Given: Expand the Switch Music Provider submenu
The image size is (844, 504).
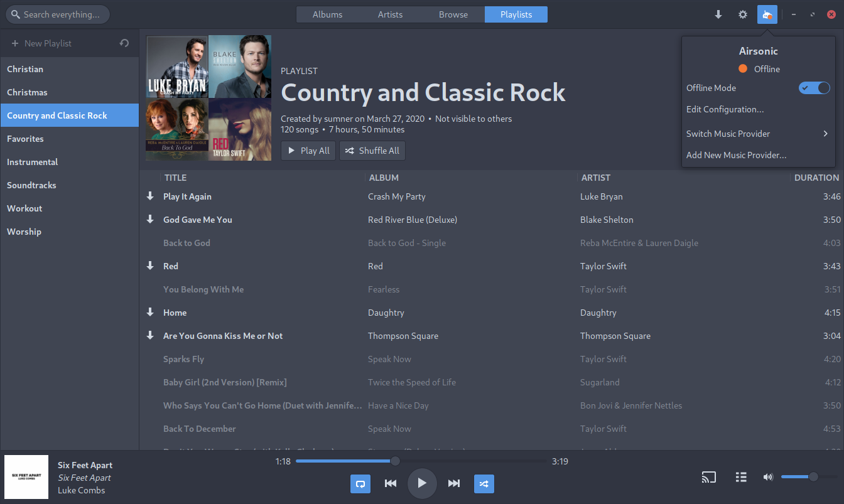Looking at the screenshot, I should (758, 134).
